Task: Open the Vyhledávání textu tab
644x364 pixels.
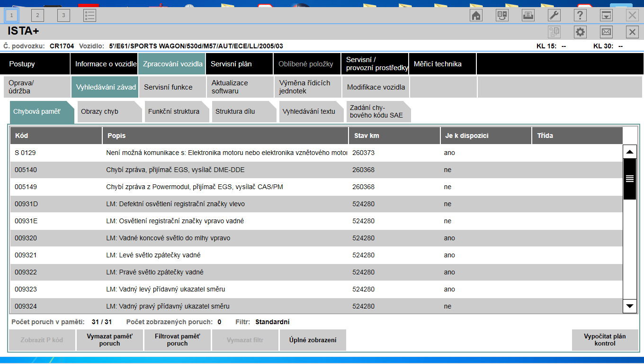Action: [x=311, y=112]
